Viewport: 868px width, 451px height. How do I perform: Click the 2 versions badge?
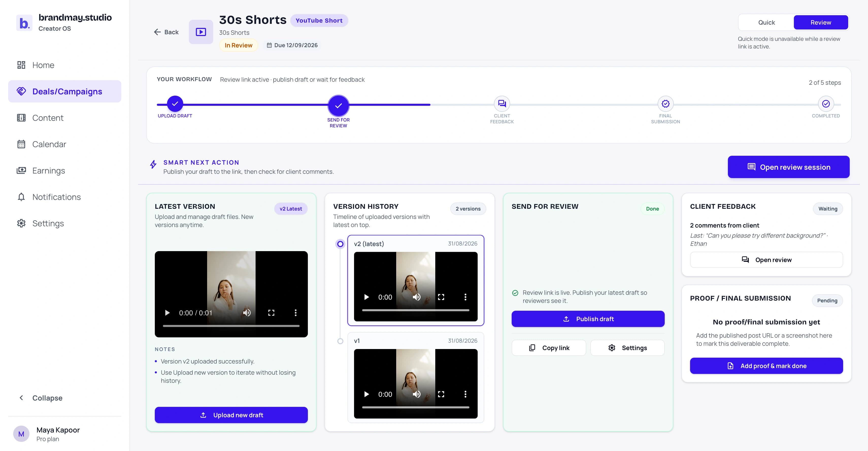468,209
